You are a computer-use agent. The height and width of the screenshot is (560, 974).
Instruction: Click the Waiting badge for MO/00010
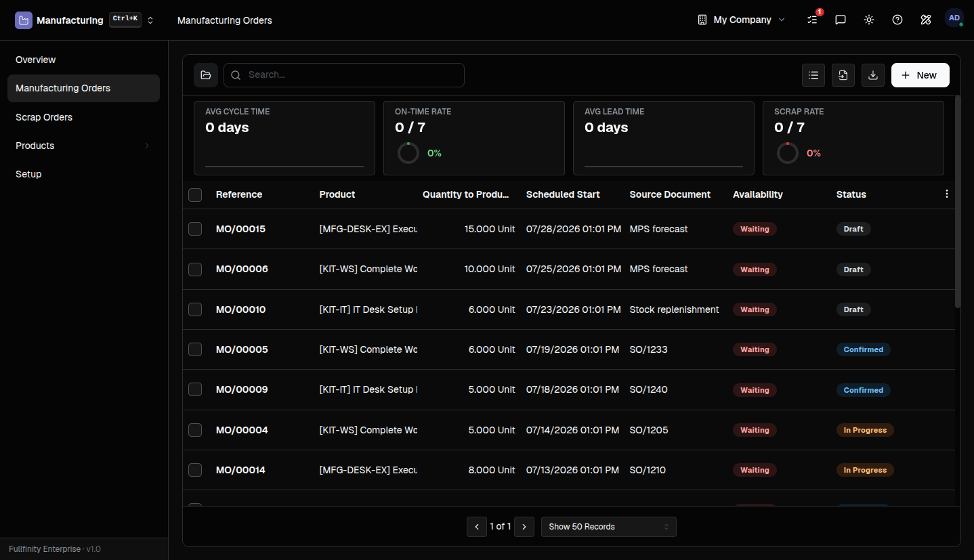pos(755,309)
